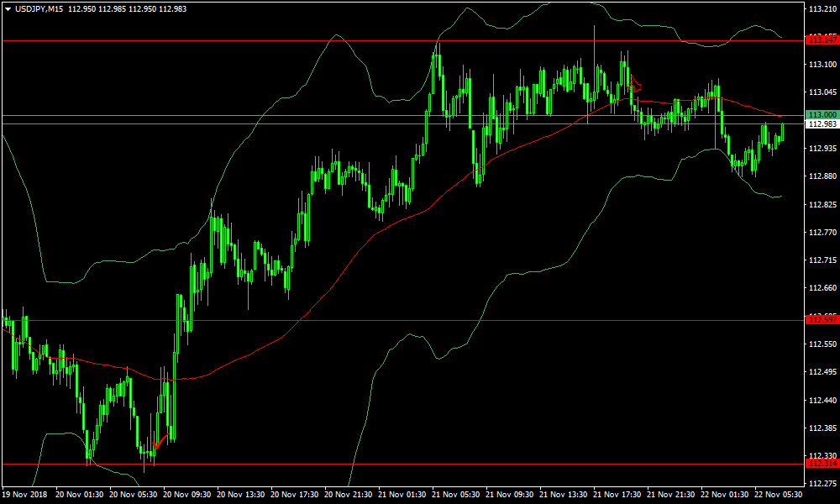Click 112.825 on the price scale
Image resolution: width=840 pixels, height=504 pixels.
click(822, 205)
